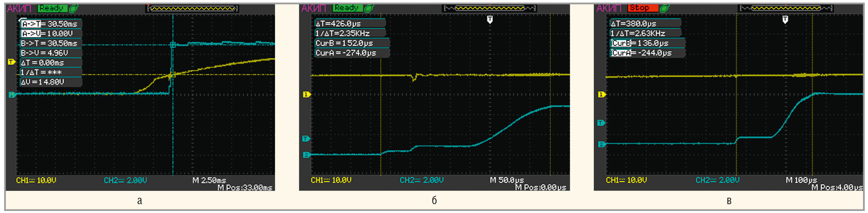
Task: Click the M Pos:33.00ms position readout
Action: (245, 188)
